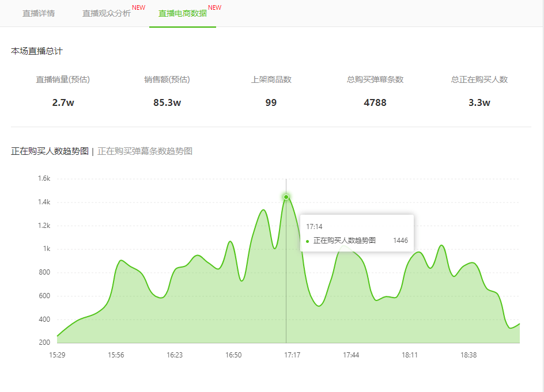Click the NEW badge on 直播观众分析
Screen dimensions: 544x392
[x=138, y=7]
